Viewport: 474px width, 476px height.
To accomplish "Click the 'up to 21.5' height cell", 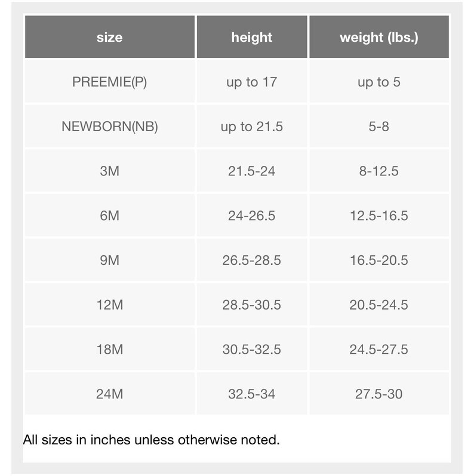I will [x=252, y=126].
